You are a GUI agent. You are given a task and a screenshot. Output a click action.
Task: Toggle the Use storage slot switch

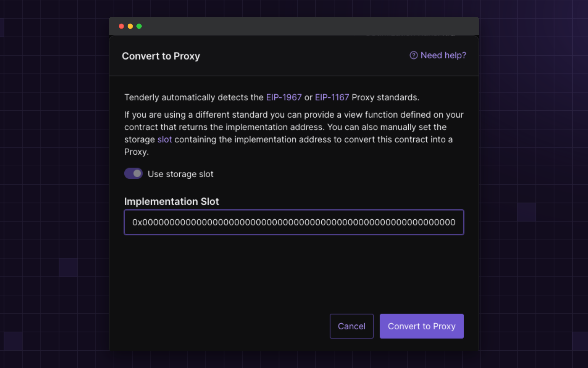133,174
